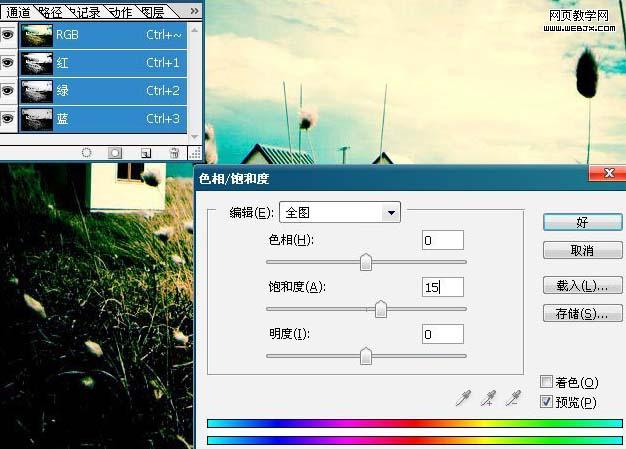Click the 取消 cancel button
This screenshot has width=626, height=449.
pyautogui.click(x=582, y=251)
